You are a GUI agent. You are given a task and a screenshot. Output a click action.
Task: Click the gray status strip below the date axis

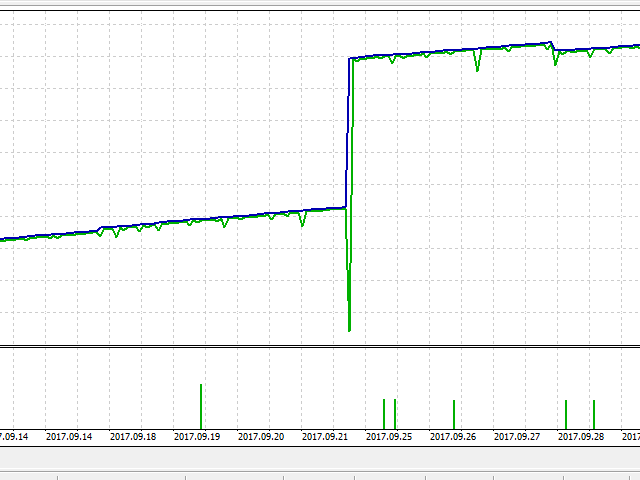(320, 458)
